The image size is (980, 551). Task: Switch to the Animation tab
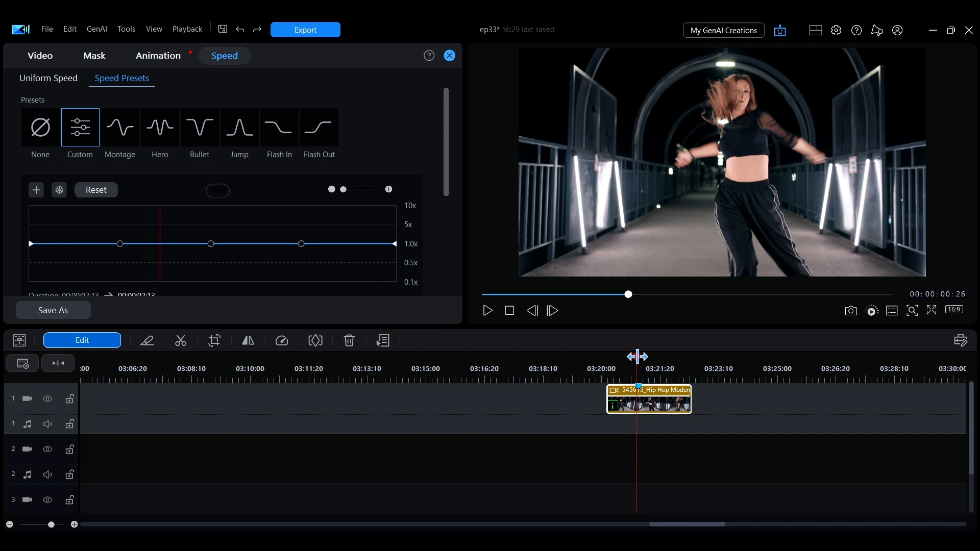click(158, 56)
